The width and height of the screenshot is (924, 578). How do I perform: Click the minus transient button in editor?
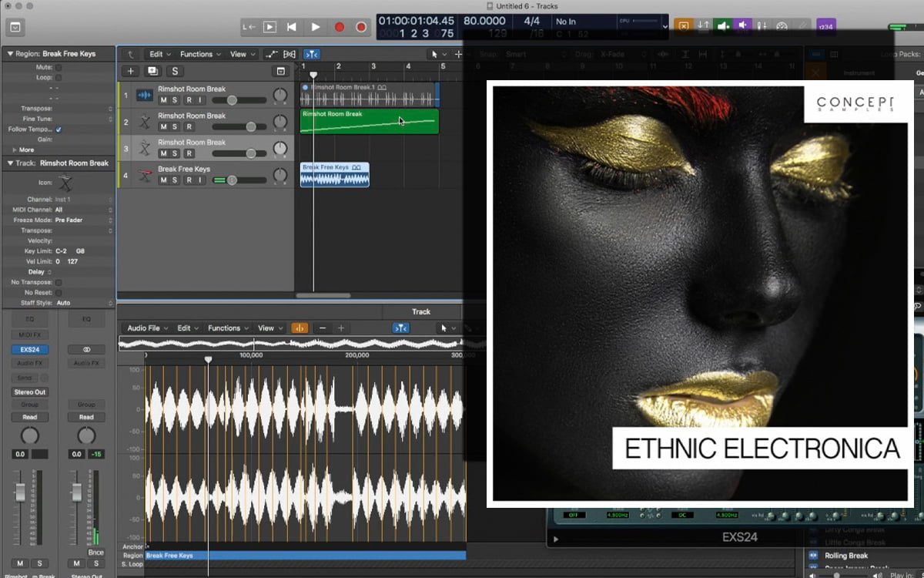322,328
